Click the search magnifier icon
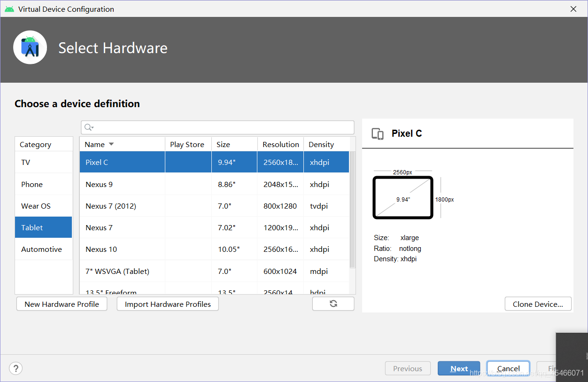Image resolution: width=588 pixels, height=382 pixels. coord(88,127)
